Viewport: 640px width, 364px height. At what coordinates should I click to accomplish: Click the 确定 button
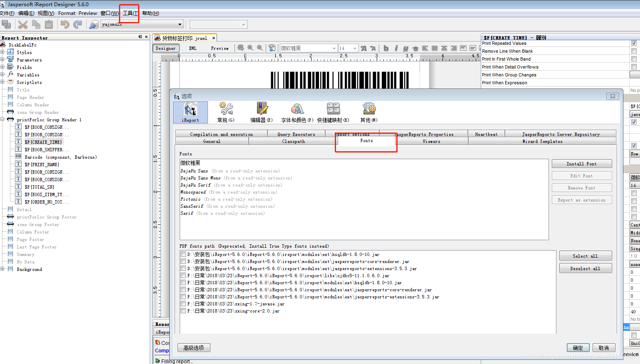click(578, 348)
